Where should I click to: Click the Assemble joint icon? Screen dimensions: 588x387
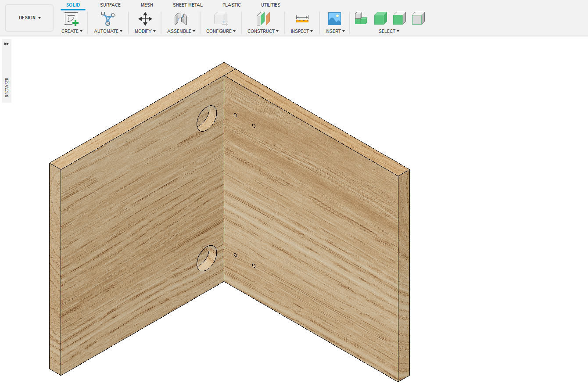(181, 18)
